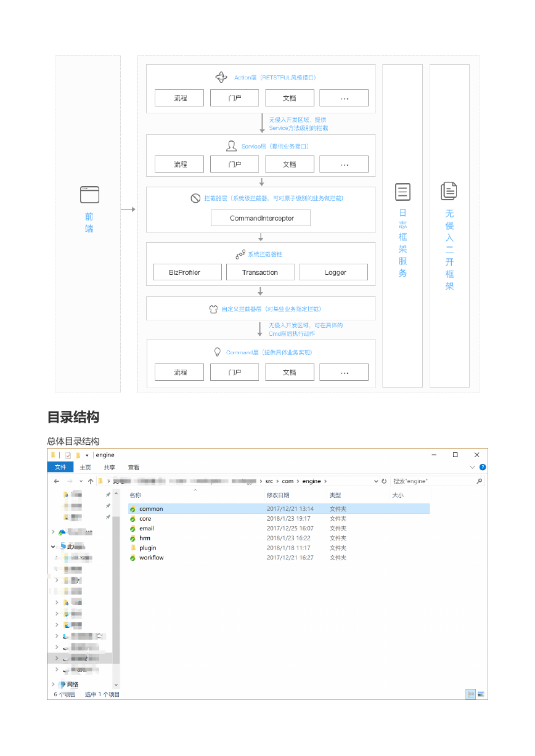Select the plugin folder icon
The image size is (535, 756).
pyautogui.click(x=133, y=548)
